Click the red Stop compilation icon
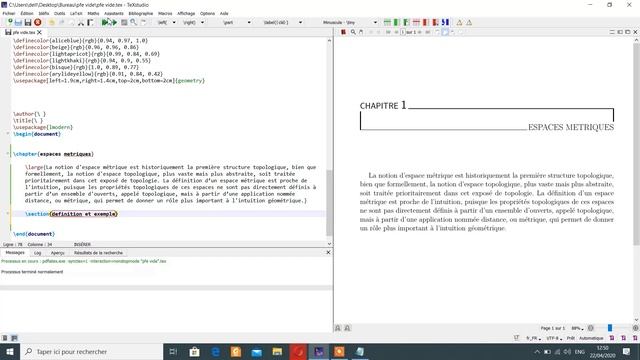The image size is (640, 360). point(38,22)
